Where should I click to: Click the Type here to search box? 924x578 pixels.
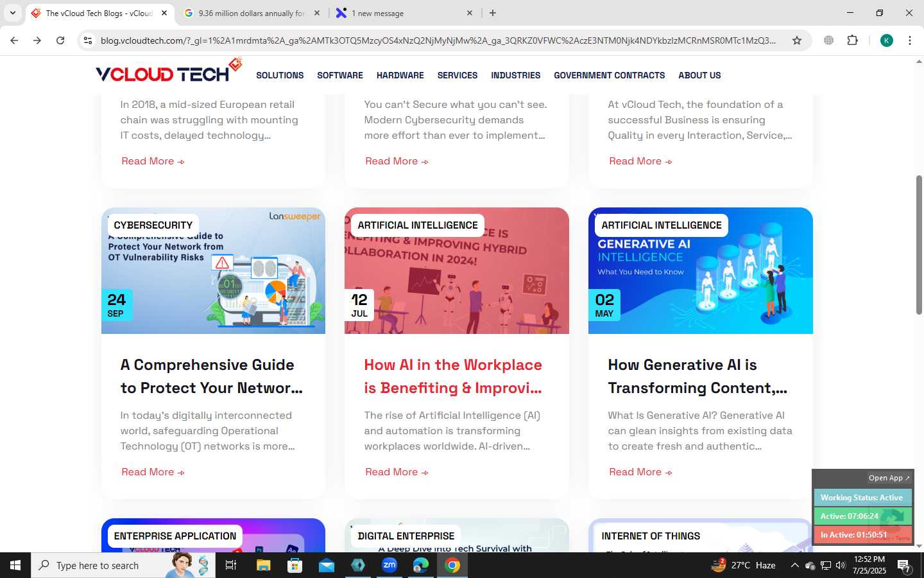point(123,565)
